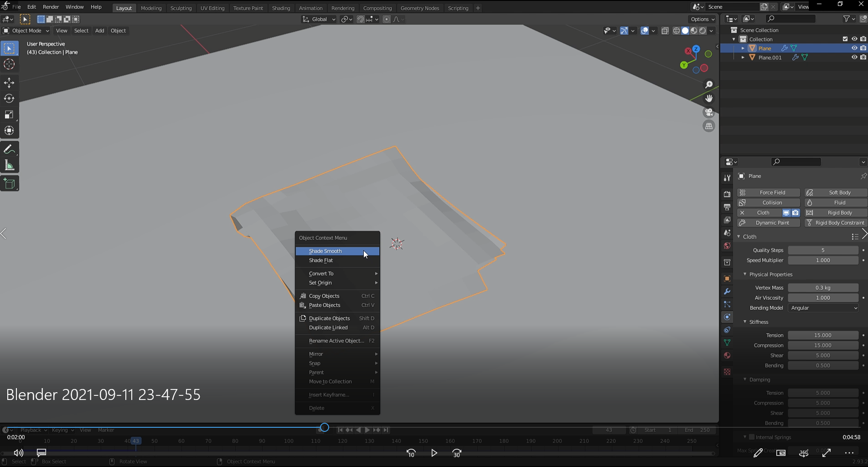Toggle Cloth display in viewport
The image size is (868, 467).
point(786,213)
